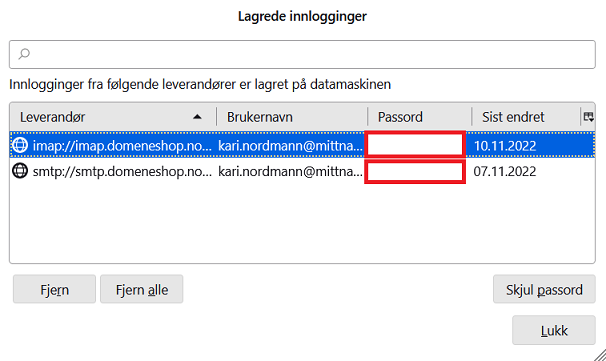Screen dimensions: 606x361
Task: Close the dialog with Lukk button
Action: pos(553,330)
